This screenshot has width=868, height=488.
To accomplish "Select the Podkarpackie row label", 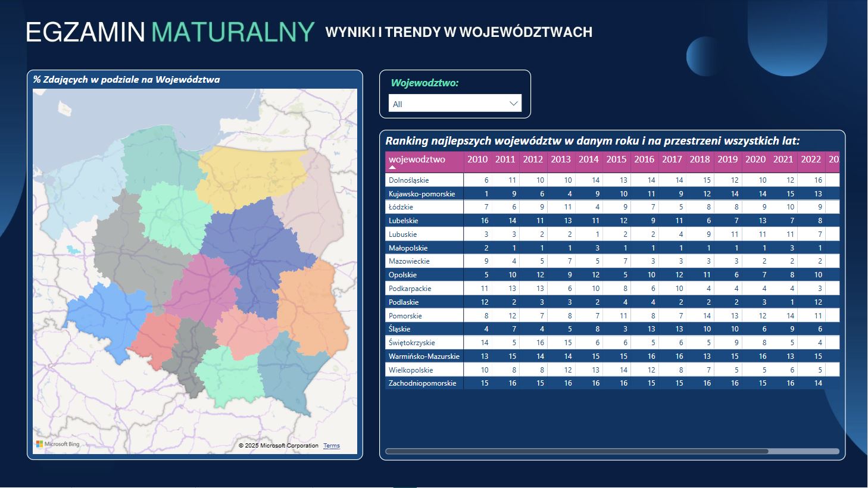I will (410, 289).
